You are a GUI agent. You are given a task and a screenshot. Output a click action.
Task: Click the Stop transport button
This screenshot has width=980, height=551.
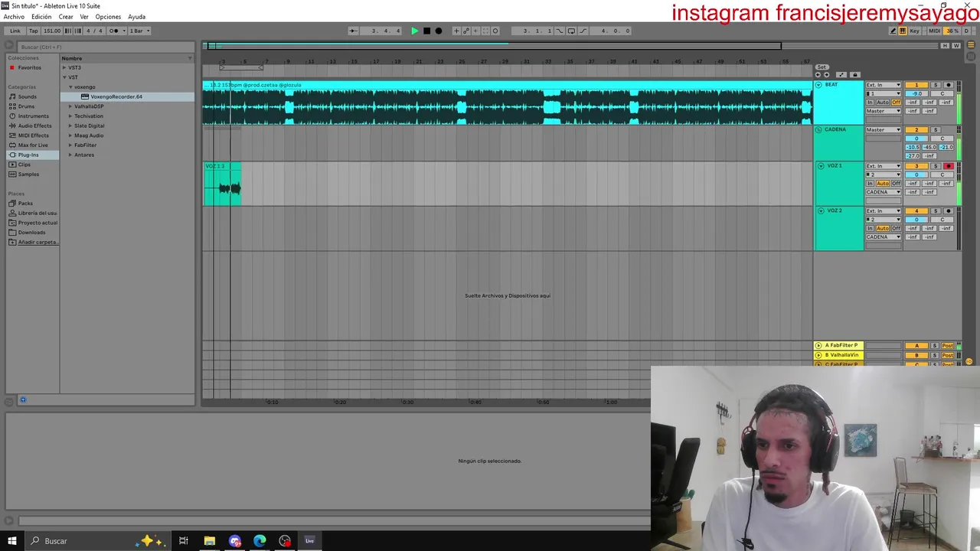click(x=426, y=31)
